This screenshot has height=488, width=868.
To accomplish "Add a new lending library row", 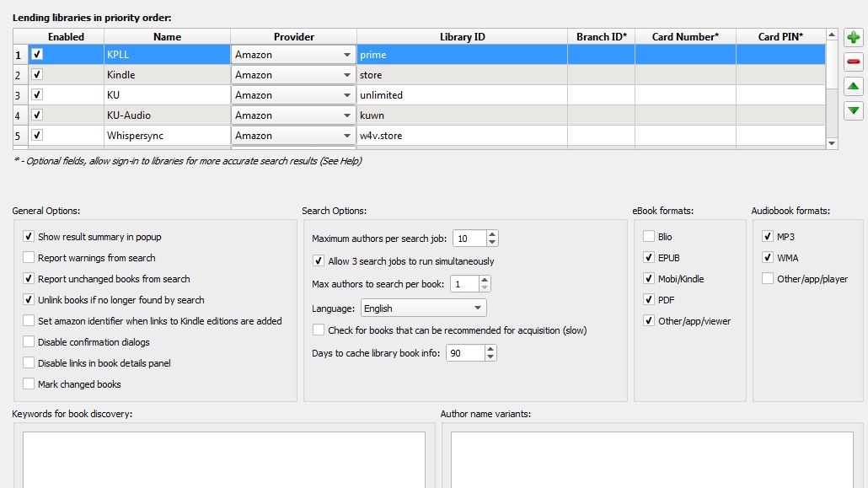I will pyautogui.click(x=853, y=37).
